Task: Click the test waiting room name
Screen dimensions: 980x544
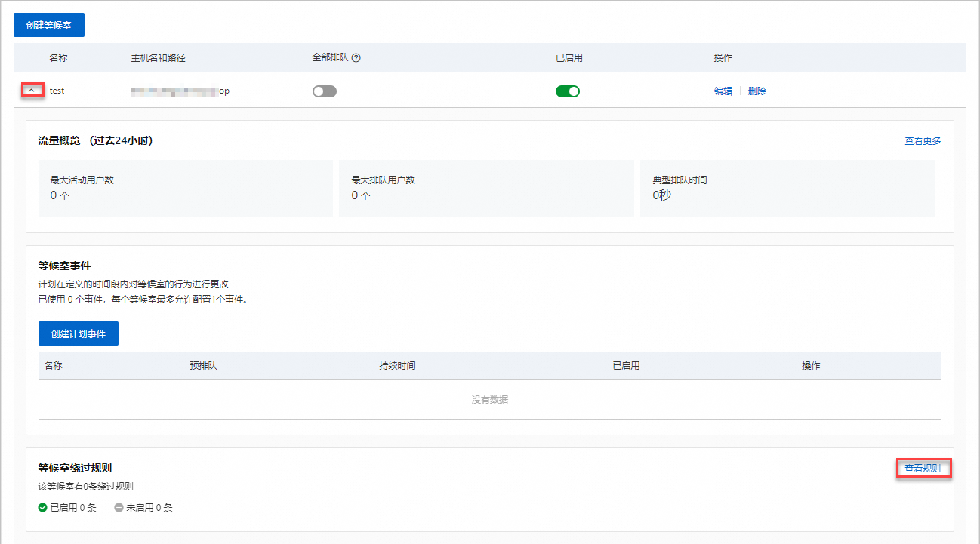Action: point(57,91)
